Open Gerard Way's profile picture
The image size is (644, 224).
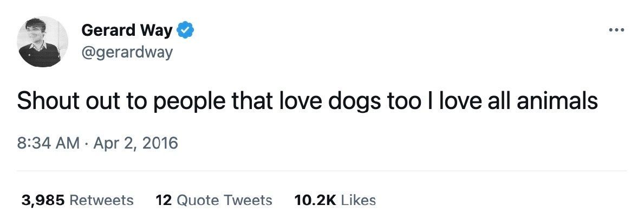tap(43, 42)
